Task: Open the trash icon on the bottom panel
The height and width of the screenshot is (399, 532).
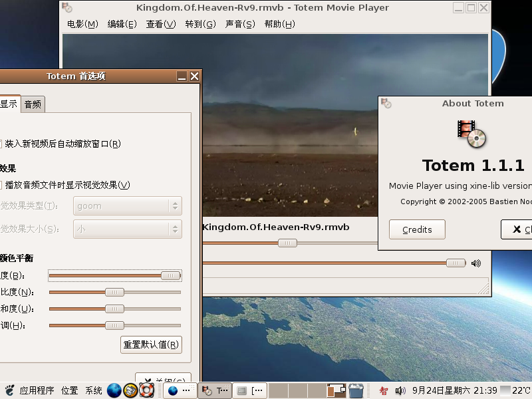Action: pyautogui.click(x=356, y=390)
